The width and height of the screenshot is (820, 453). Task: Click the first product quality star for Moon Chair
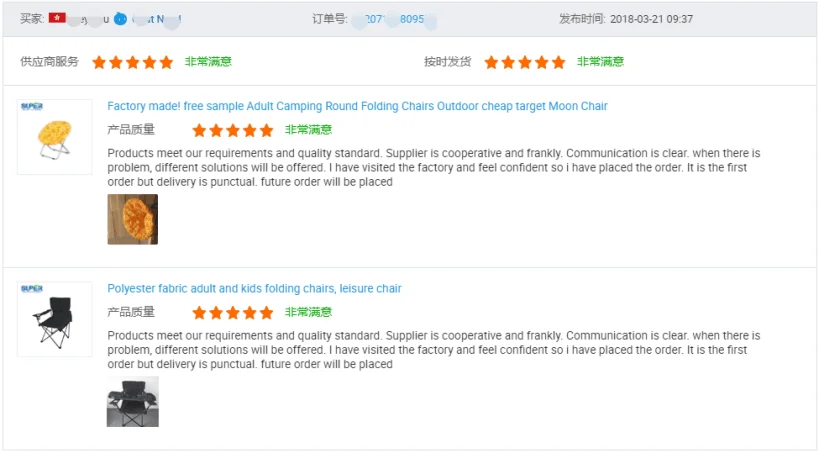click(x=200, y=130)
